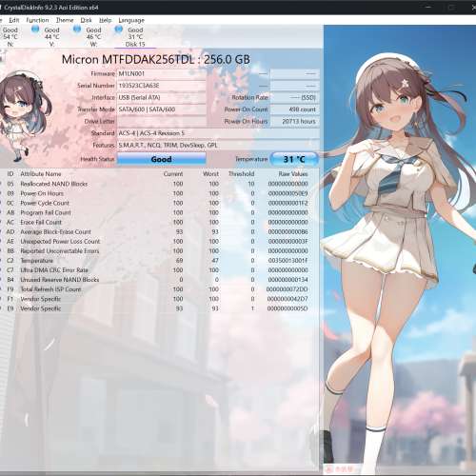Select the W: drive status icon
The width and height of the screenshot is (476, 476).
coord(77,30)
